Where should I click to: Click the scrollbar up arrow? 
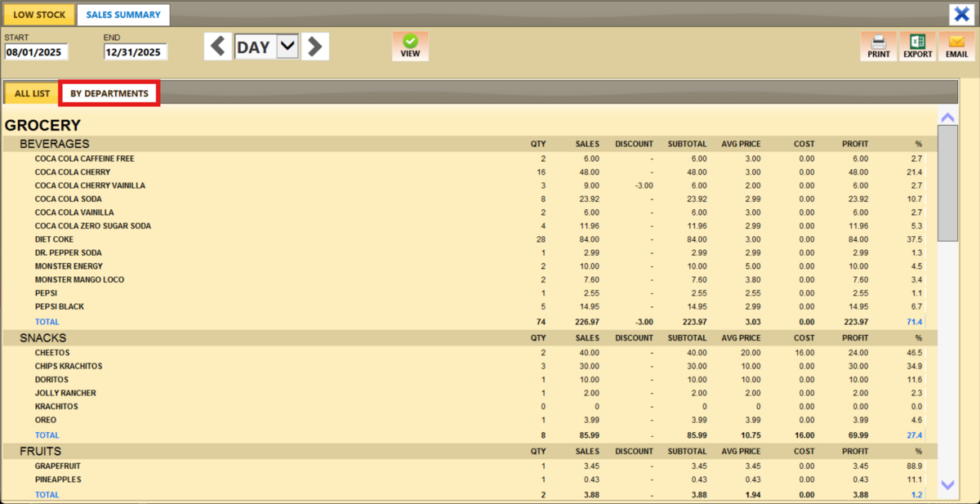pos(947,117)
